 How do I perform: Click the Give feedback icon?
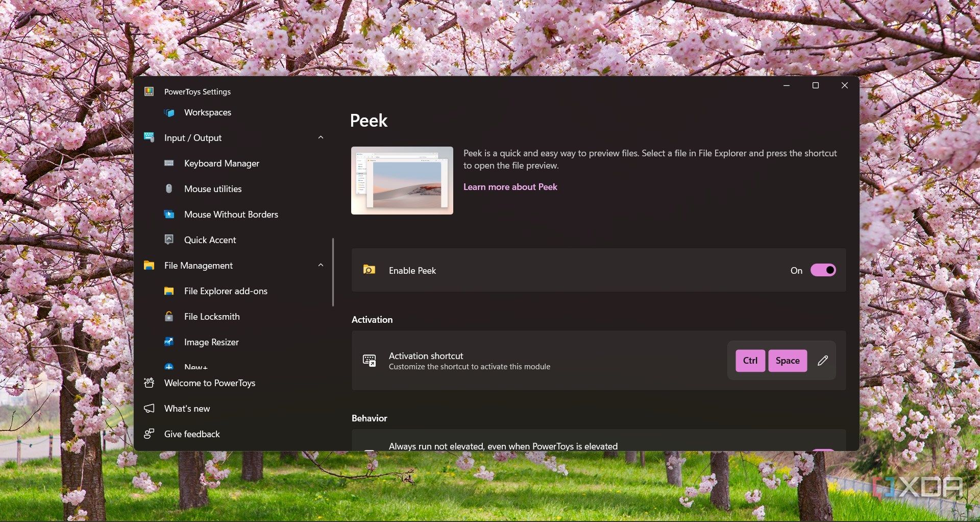click(149, 434)
